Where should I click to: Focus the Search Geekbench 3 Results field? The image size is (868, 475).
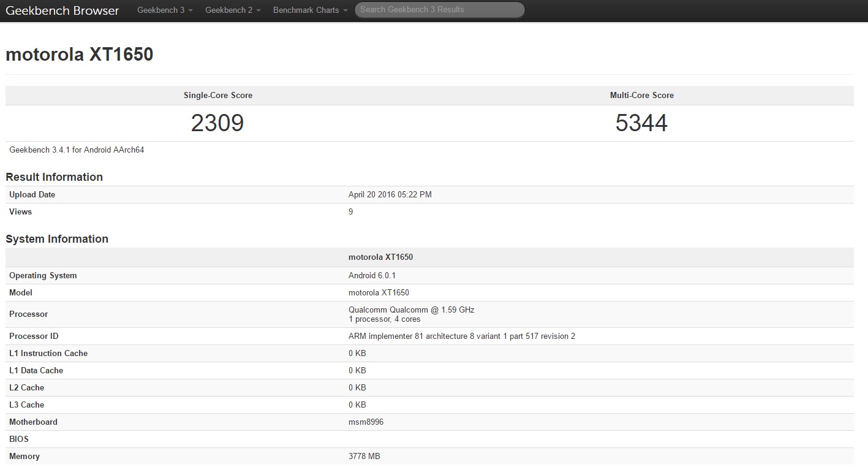point(439,10)
